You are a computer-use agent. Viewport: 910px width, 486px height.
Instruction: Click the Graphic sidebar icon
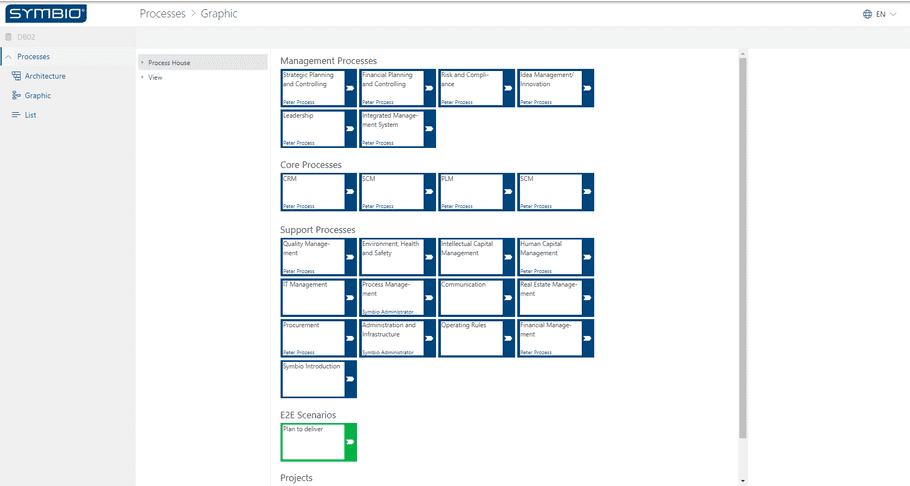pos(16,95)
